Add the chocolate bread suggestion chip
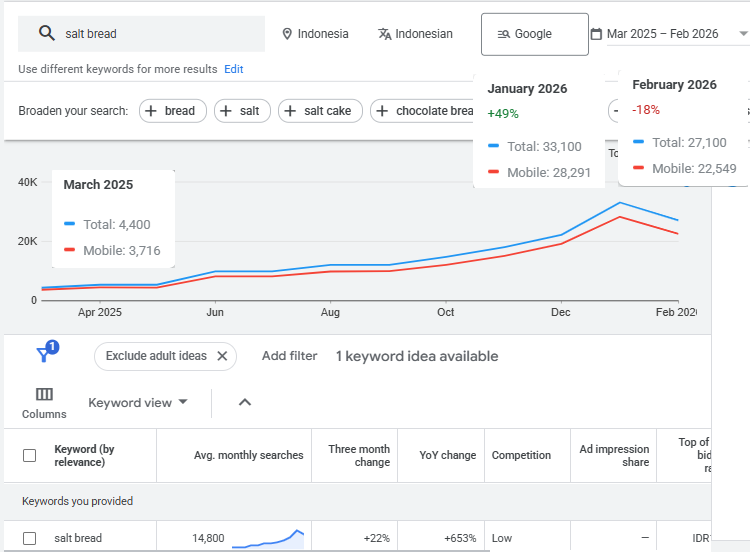Viewport: 750px width, 552px height. pos(425,111)
